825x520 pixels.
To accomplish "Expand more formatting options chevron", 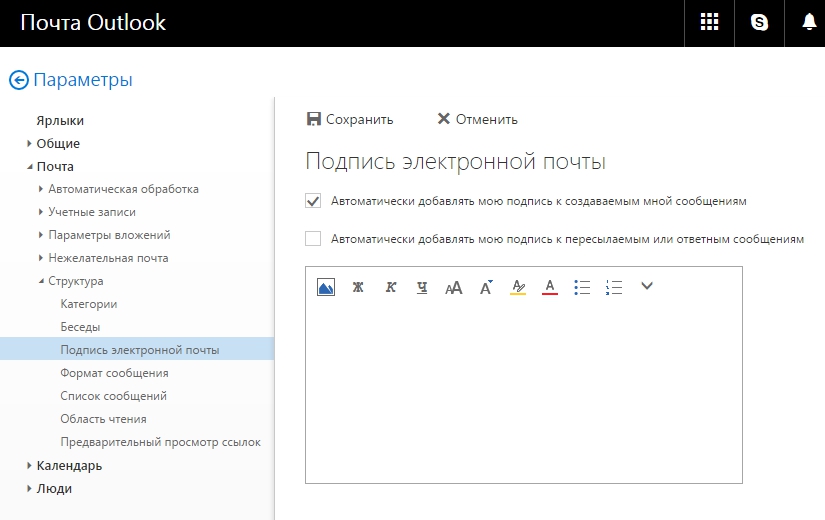I will click(x=647, y=286).
